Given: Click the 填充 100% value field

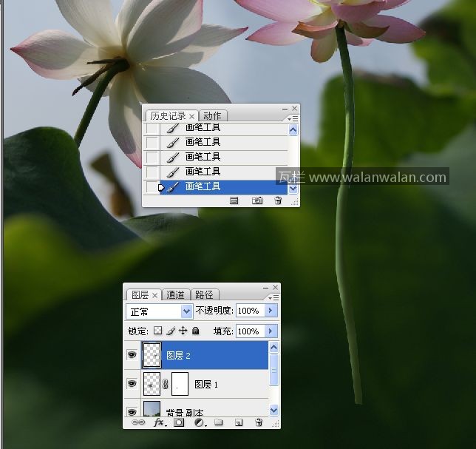Looking at the screenshot, I should click(250, 331).
